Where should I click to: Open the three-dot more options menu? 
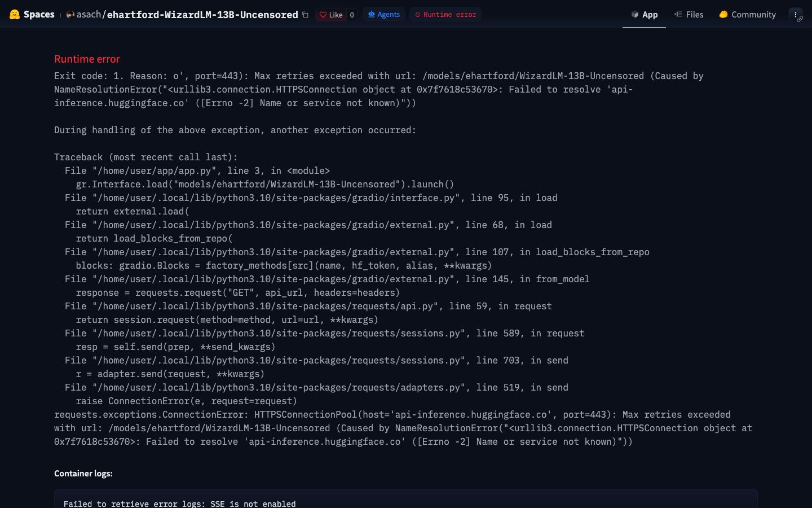tap(796, 15)
